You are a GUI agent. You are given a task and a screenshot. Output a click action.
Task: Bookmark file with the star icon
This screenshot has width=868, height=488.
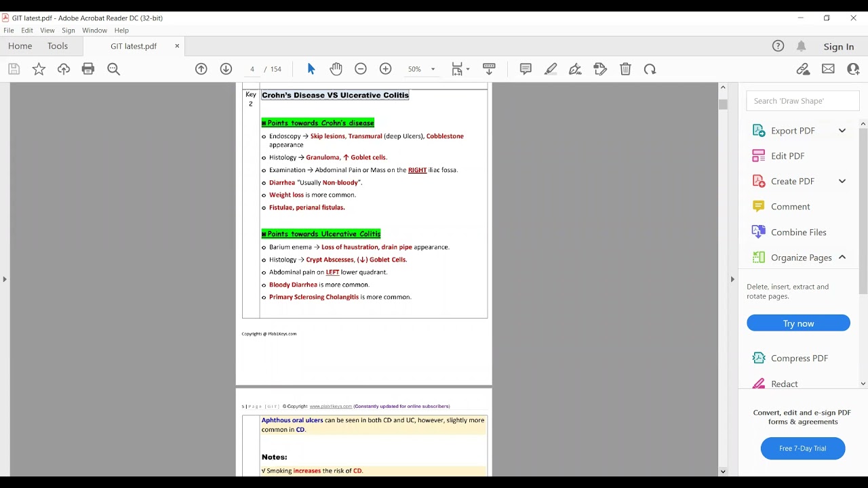(39, 69)
